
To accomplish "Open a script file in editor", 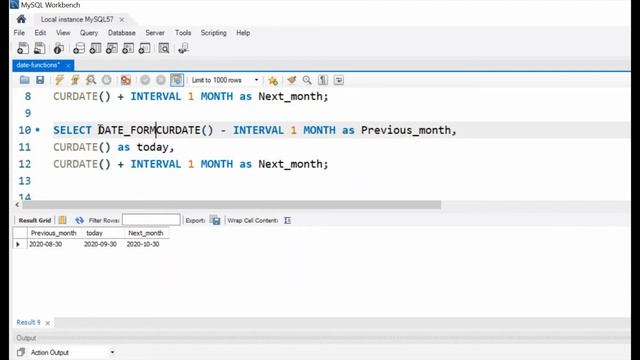I will pyautogui.click(x=24, y=80).
